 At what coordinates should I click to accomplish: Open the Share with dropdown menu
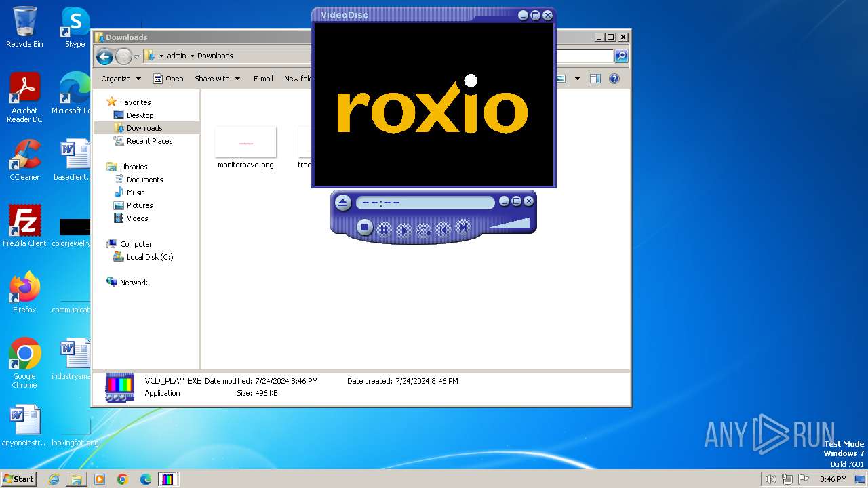point(217,79)
